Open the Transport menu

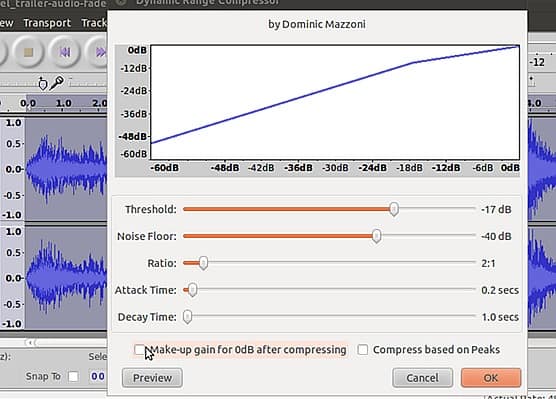pyautogui.click(x=47, y=23)
